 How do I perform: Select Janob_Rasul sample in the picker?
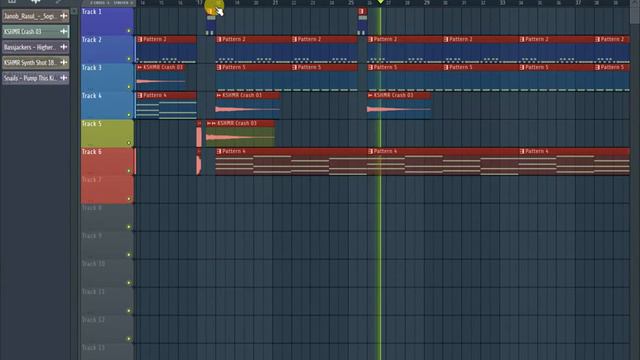[36, 16]
